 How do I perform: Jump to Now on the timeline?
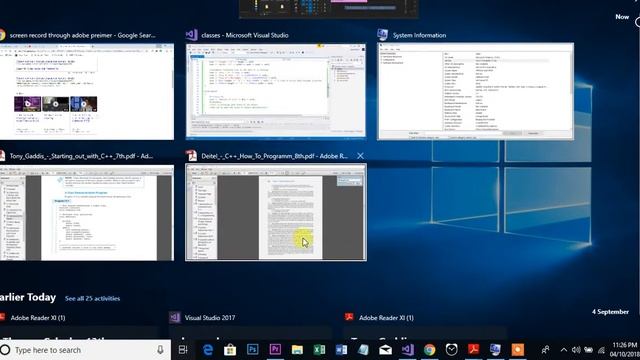coord(622,17)
